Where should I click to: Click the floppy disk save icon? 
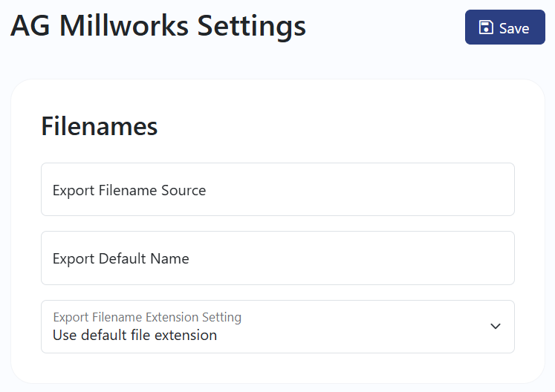coord(486,27)
